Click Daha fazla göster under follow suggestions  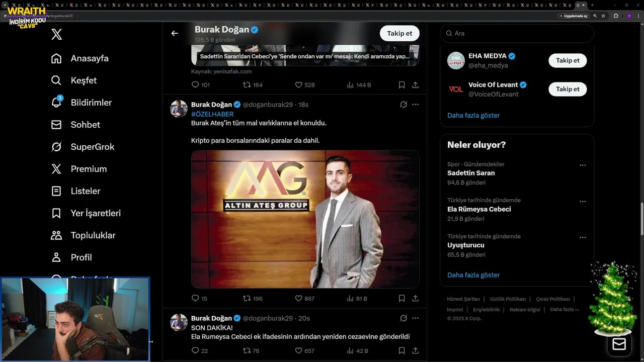[x=473, y=115]
